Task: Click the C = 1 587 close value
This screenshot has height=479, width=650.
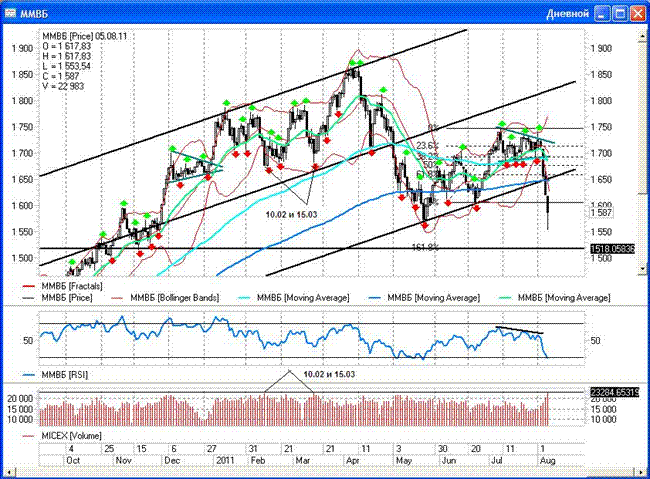Action: 61,76
